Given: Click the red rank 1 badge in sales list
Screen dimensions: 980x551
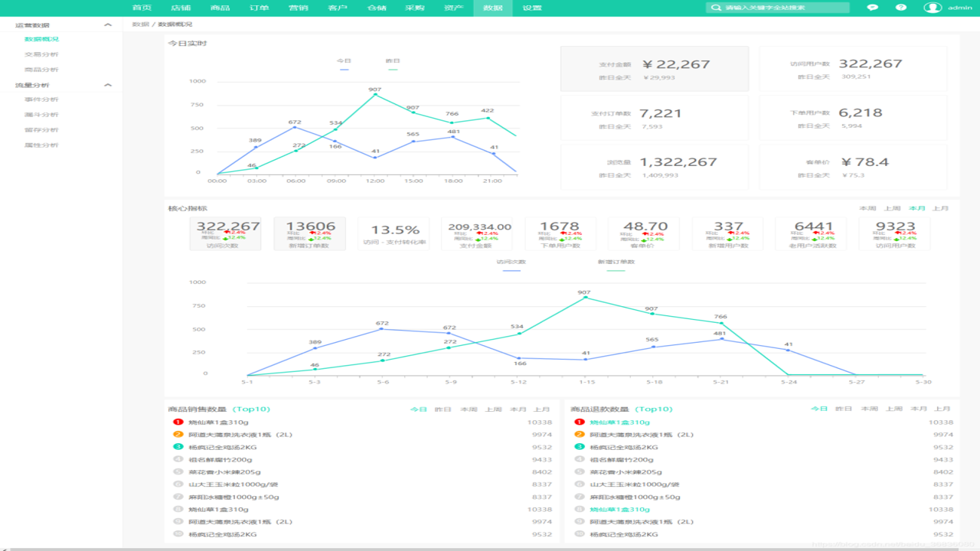Looking at the screenshot, I should 178,422.
